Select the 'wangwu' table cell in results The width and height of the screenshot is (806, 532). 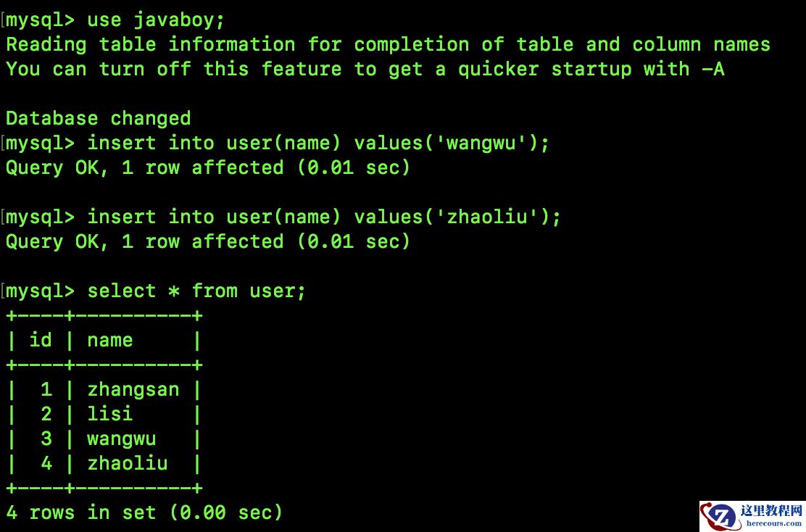tap(122, 439)
